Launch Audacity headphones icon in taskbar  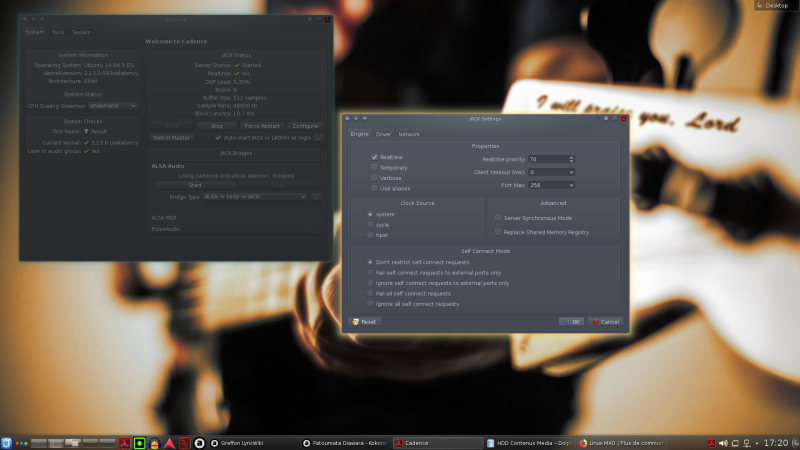point(154,443)
